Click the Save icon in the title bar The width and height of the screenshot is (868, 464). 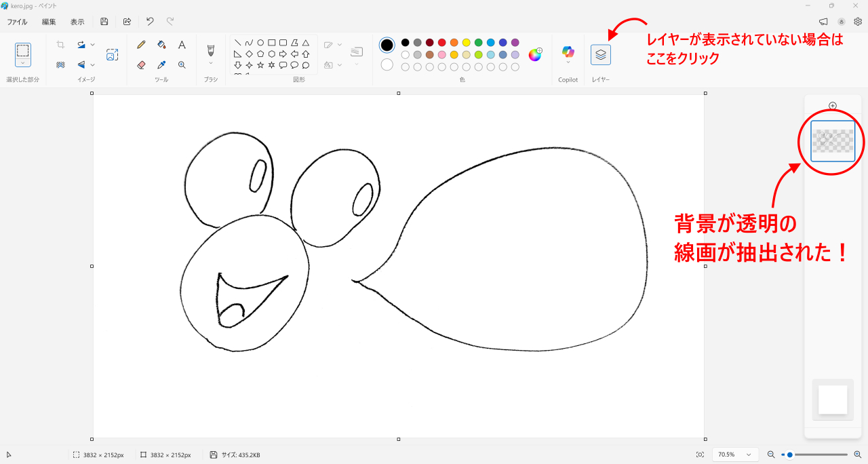104,22
